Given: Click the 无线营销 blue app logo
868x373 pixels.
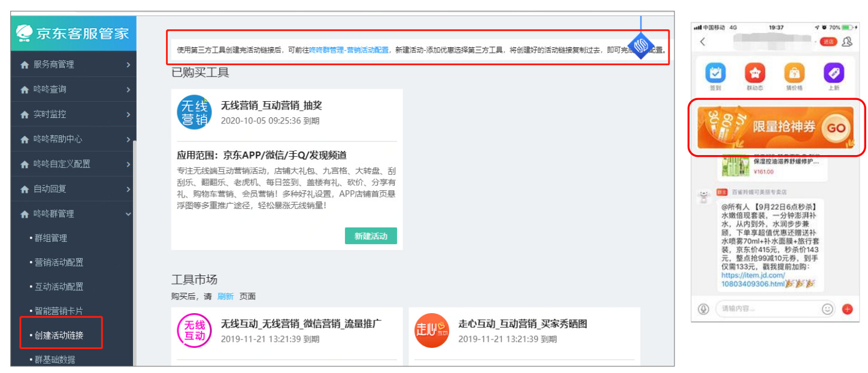Looking at the screenshot, I should 195,112.
